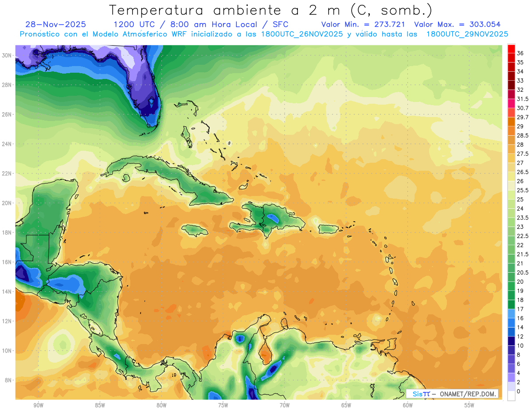
Task: Click the colorbar value '30.7'
Action: (x=523, y=108)
